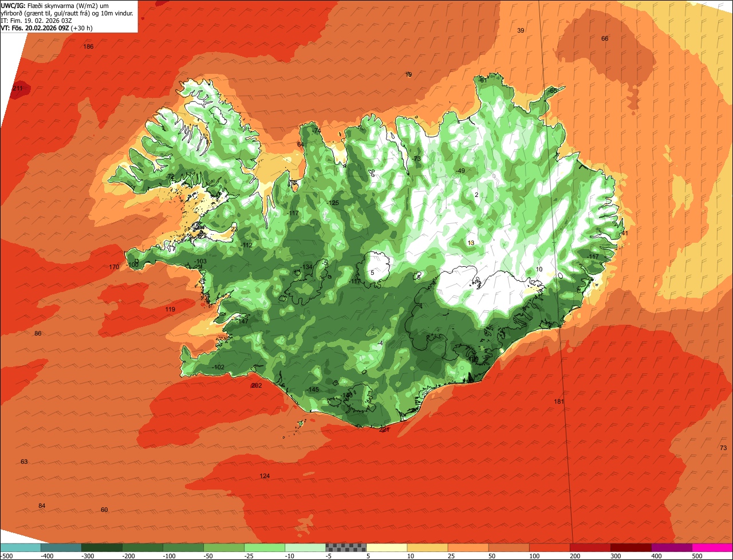Click the map value 65
The height and width of the screenshot is (560, 733).
coord(553,90)
